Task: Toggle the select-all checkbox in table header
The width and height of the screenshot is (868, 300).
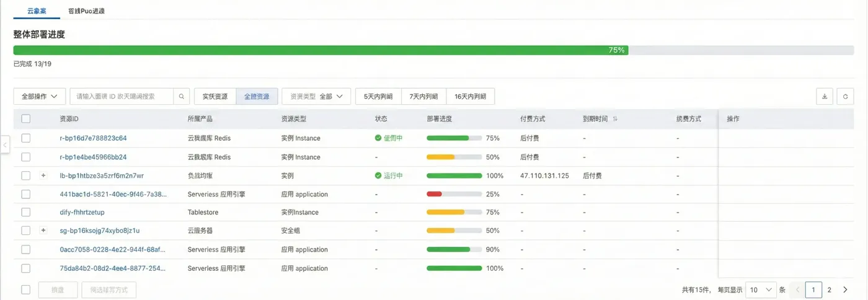Action: coord(25,119)
